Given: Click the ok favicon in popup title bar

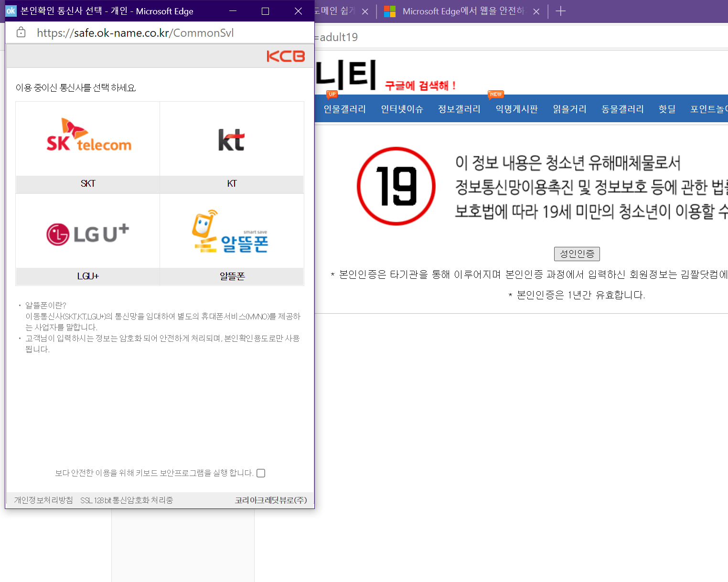Looking at the screenshot, I should 11,11.
